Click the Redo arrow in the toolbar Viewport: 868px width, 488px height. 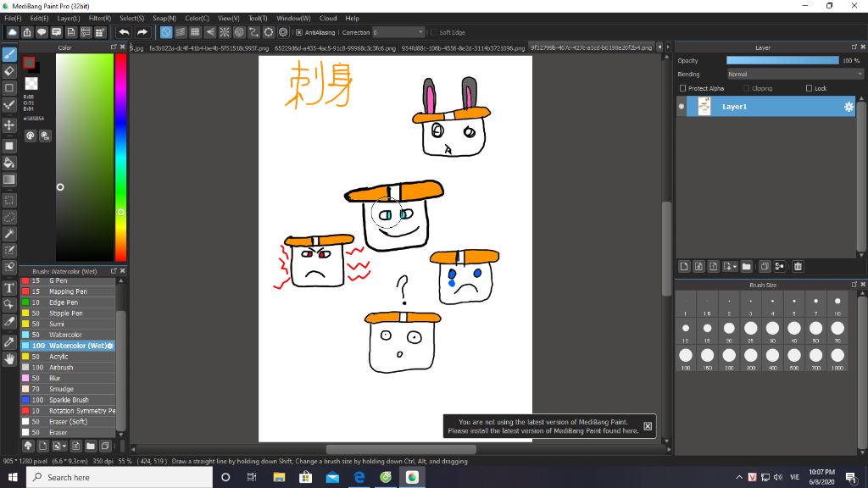pyautogui.click(x=142, y=32)
